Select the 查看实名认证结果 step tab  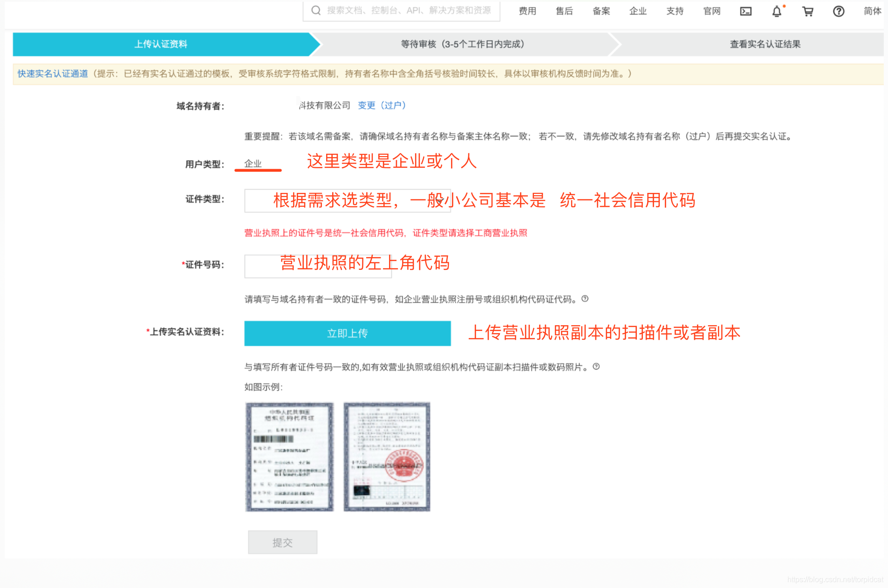coord(765,44)
